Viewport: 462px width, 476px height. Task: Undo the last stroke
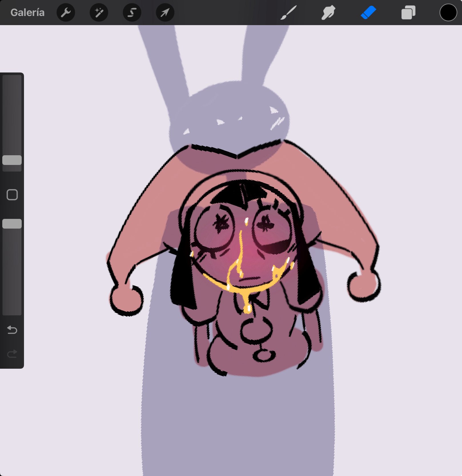(12, 330)
